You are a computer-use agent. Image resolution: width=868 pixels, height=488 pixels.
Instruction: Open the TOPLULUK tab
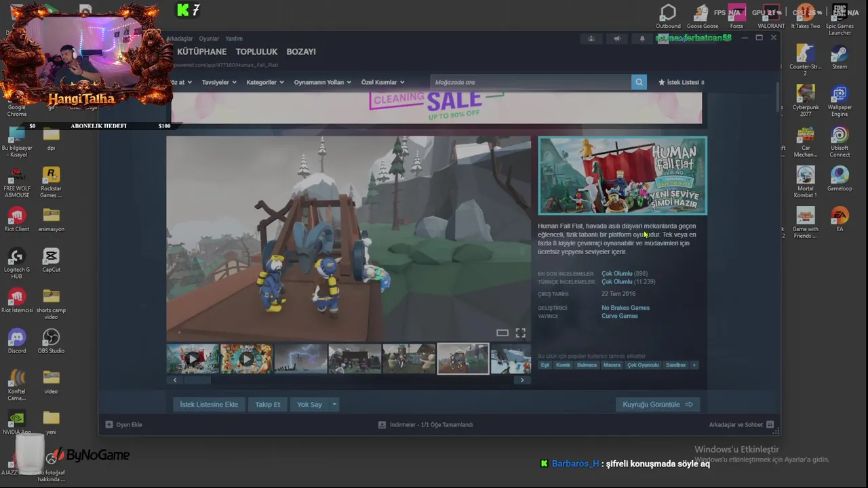coord(256,52)
